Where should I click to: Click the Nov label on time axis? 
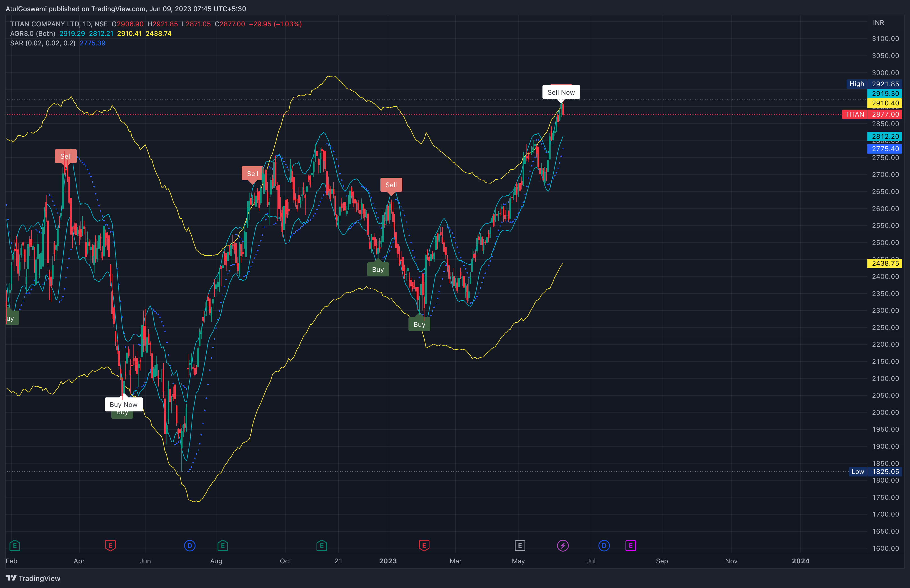click(731, 561)
